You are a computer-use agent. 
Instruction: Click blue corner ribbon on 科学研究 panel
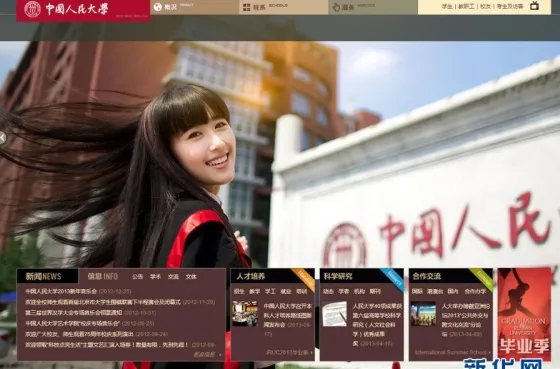click(392, 279)
